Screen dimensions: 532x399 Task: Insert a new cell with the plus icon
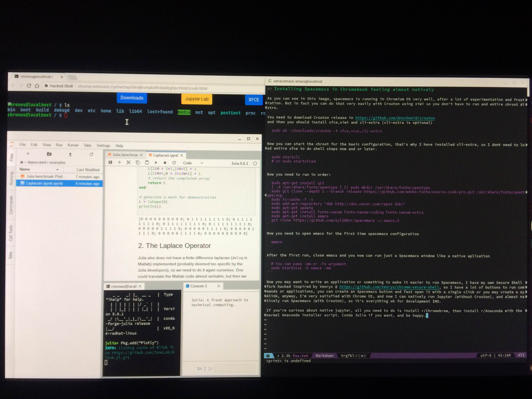(x=119, y=162)
